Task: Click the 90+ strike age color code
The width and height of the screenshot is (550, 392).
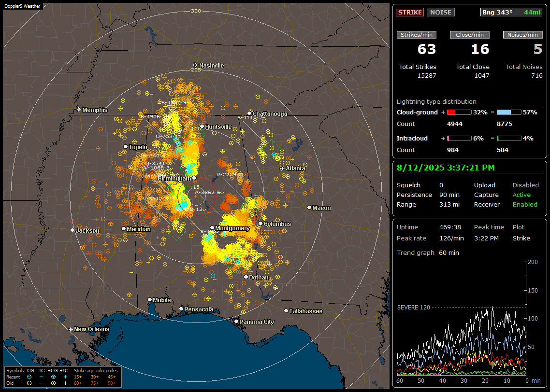Action: coord(112,383)
